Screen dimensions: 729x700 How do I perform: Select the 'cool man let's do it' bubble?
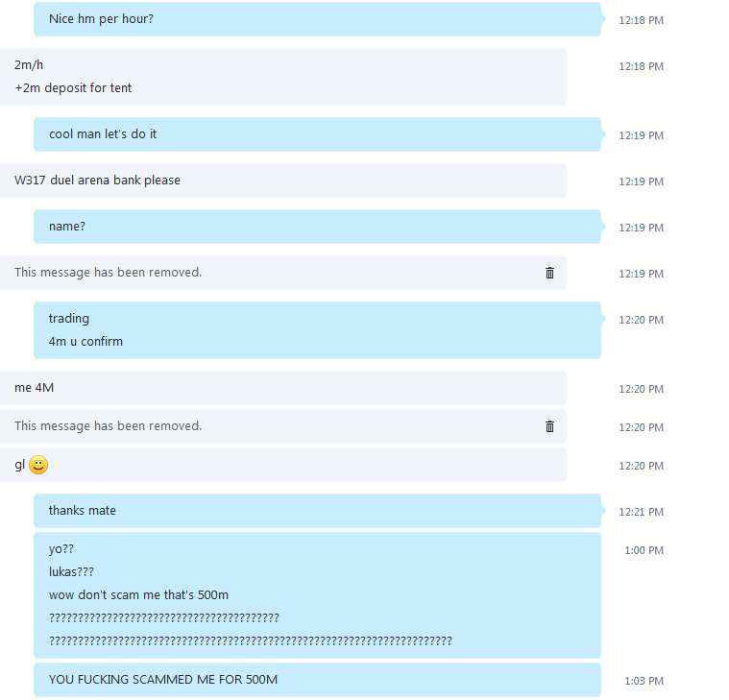317,134
